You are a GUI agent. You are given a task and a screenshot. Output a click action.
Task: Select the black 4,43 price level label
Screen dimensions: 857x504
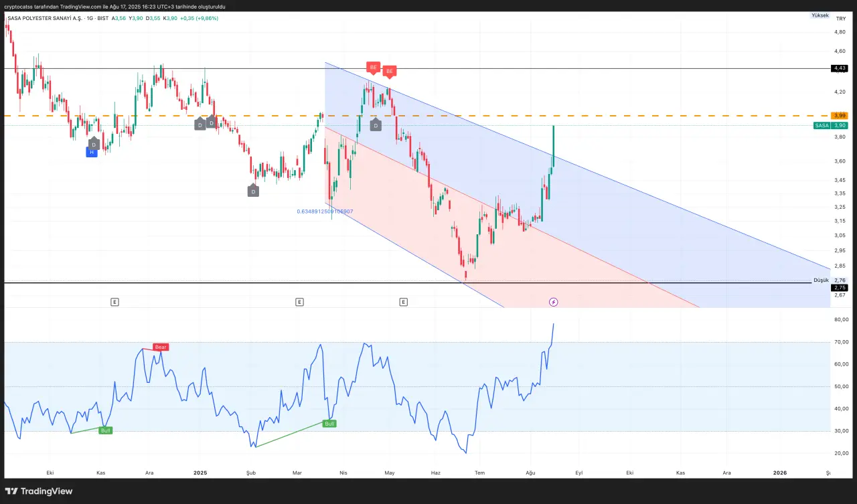839,68
